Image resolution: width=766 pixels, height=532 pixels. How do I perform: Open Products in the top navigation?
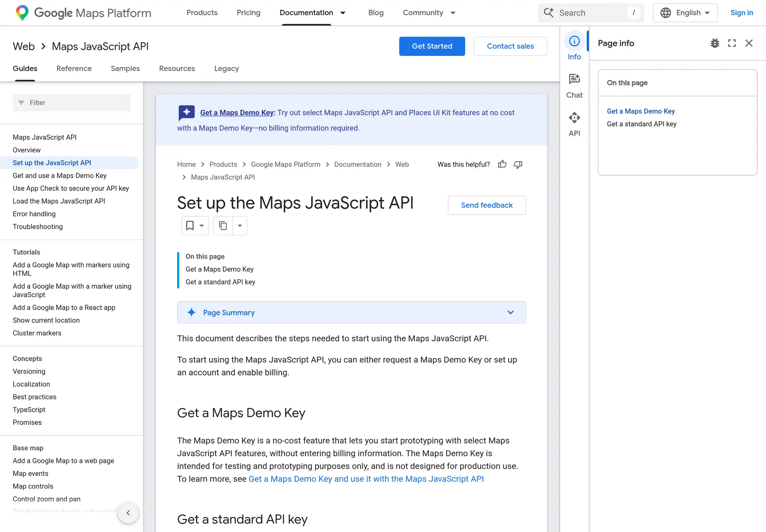tap(202, 13)
